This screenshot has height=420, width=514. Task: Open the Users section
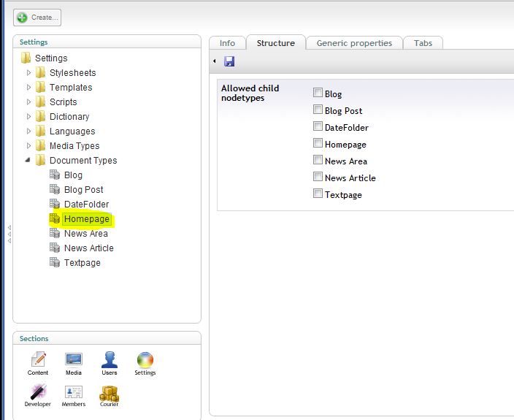110,363
